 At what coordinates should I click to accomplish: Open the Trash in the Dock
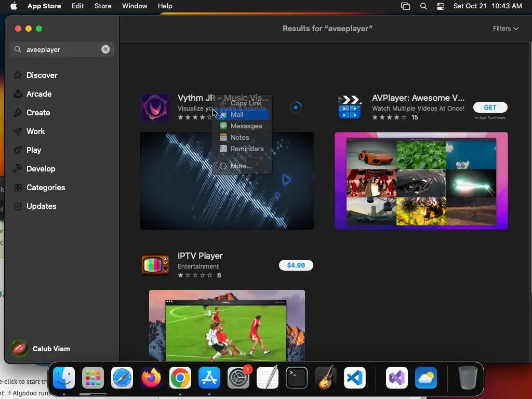468,378
